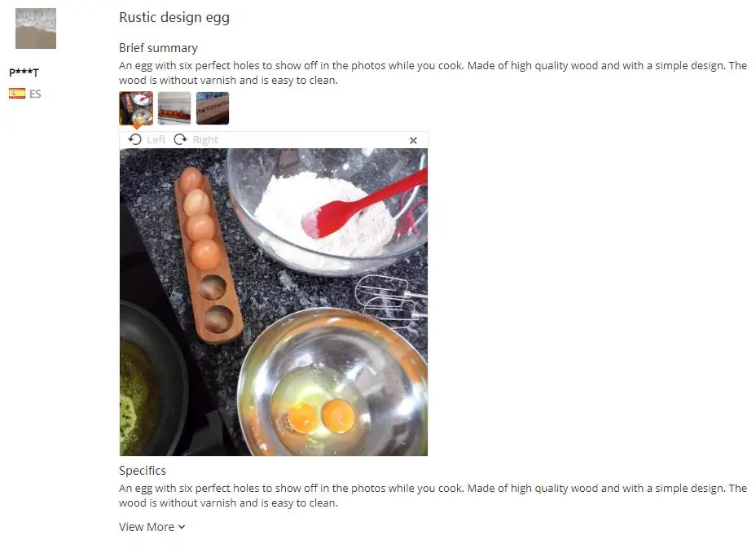
Task: Click the 'Right' rotate label
Action: point(205,140)
